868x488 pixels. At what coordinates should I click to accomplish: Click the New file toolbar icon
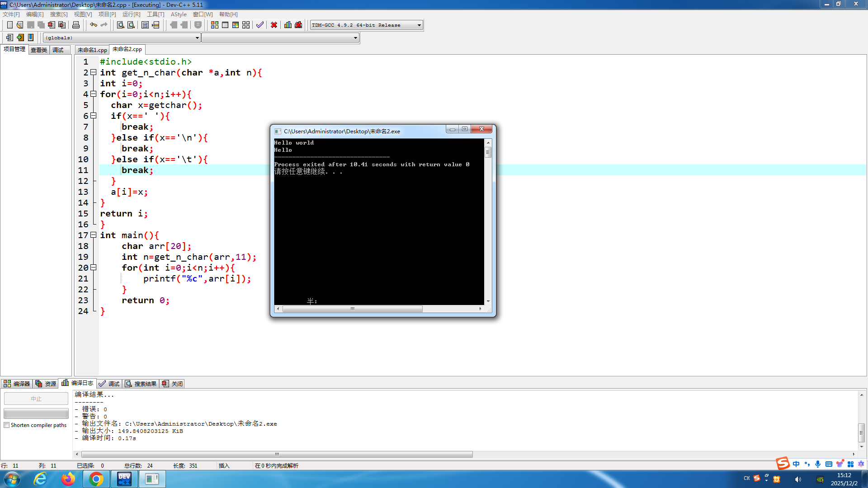(9, 25)
